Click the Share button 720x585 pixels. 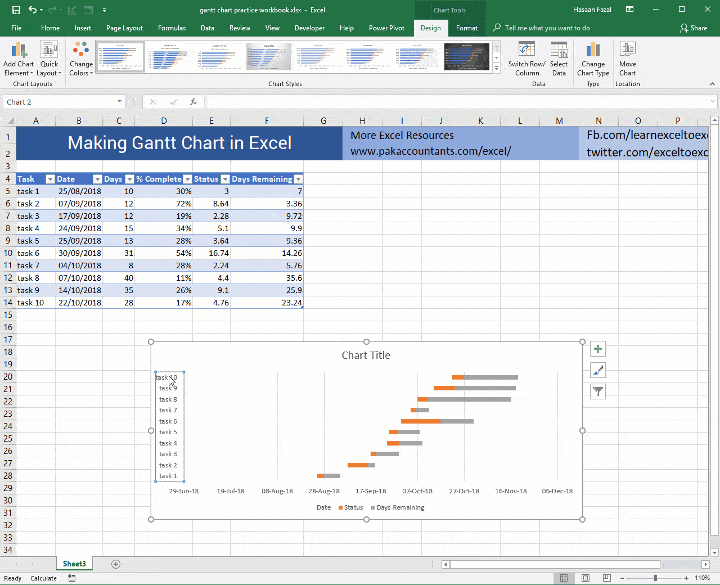point(693,28)
